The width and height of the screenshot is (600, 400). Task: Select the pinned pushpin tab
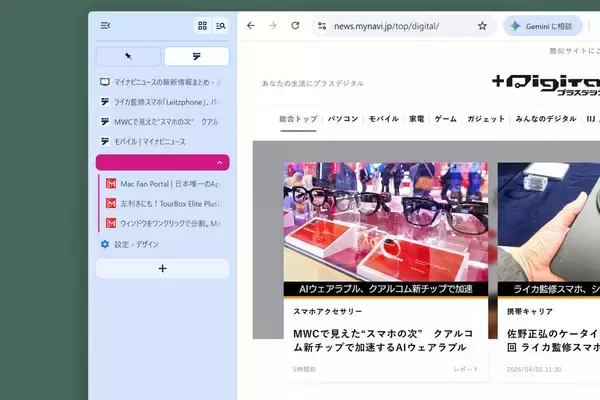tap(128, 56)
